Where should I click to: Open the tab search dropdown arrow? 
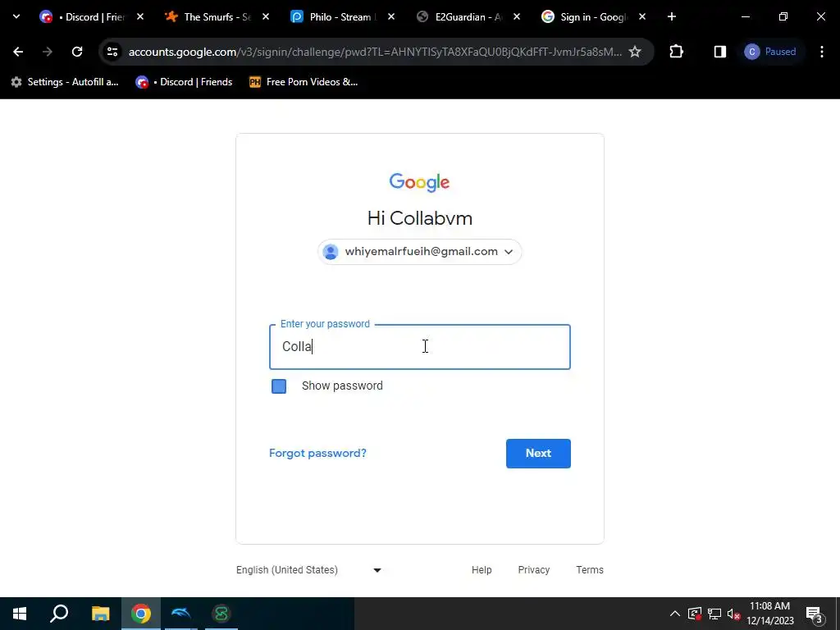point(16,16)
